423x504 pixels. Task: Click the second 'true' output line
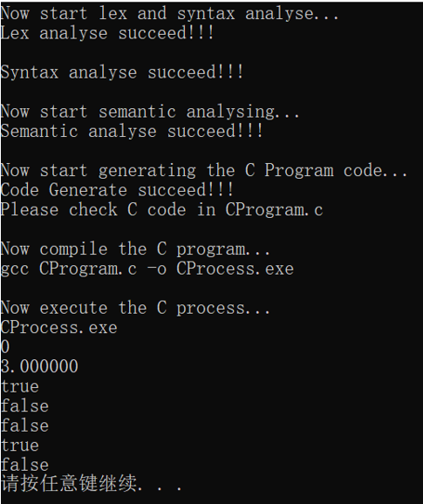pos(20,446)
